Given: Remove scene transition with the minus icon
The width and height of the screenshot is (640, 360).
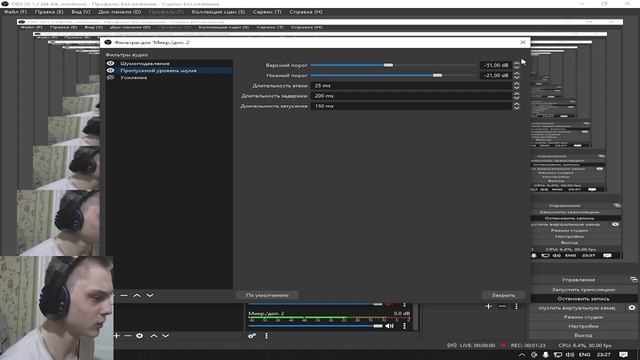Looking at the screenshot, I should point(502,306).
